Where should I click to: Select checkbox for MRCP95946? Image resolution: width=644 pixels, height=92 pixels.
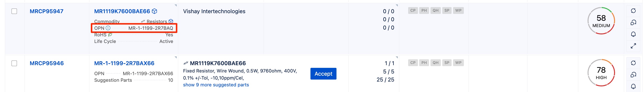point(14,63)
